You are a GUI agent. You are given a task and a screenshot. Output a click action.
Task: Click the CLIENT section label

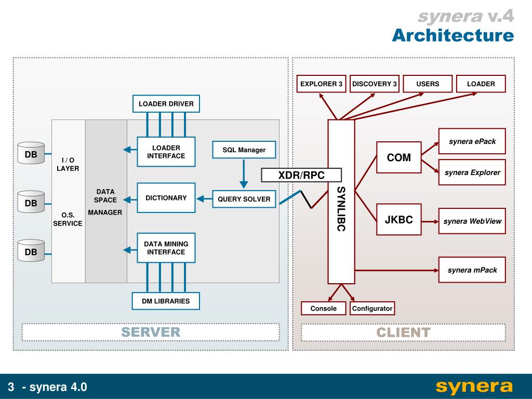click(403, 332)
